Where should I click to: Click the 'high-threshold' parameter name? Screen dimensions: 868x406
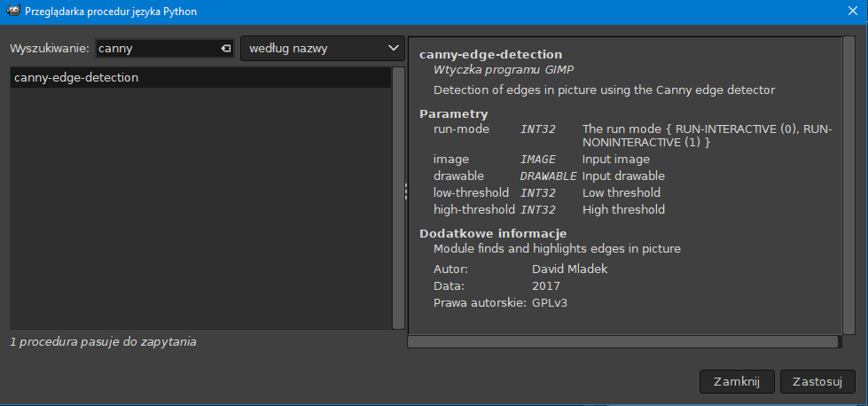(473, 209)
